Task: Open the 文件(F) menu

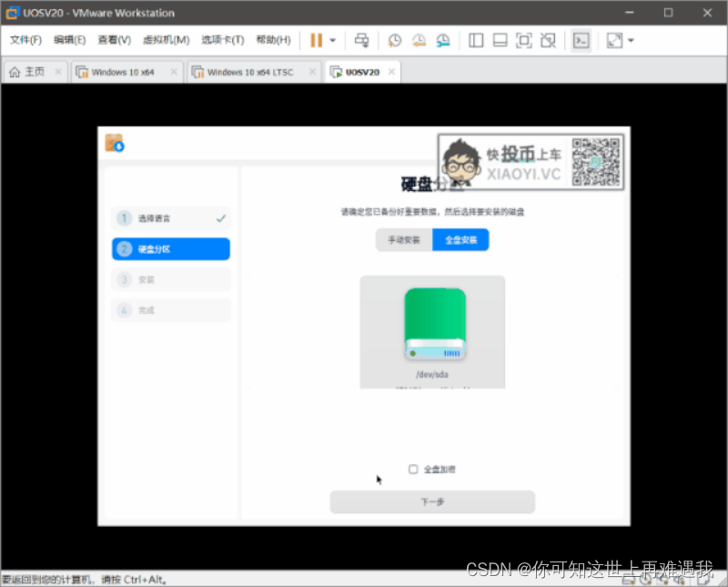Action: [x=26, y=40]
